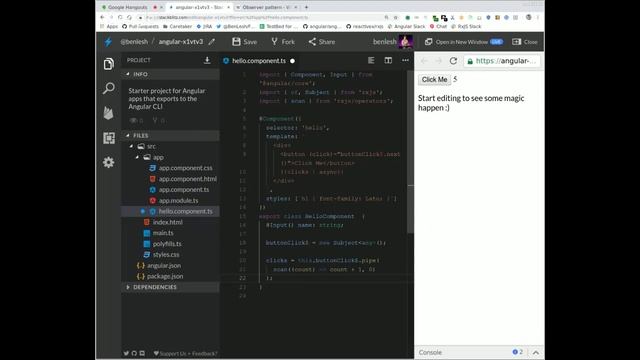Fork the project

tap(282, 42)
